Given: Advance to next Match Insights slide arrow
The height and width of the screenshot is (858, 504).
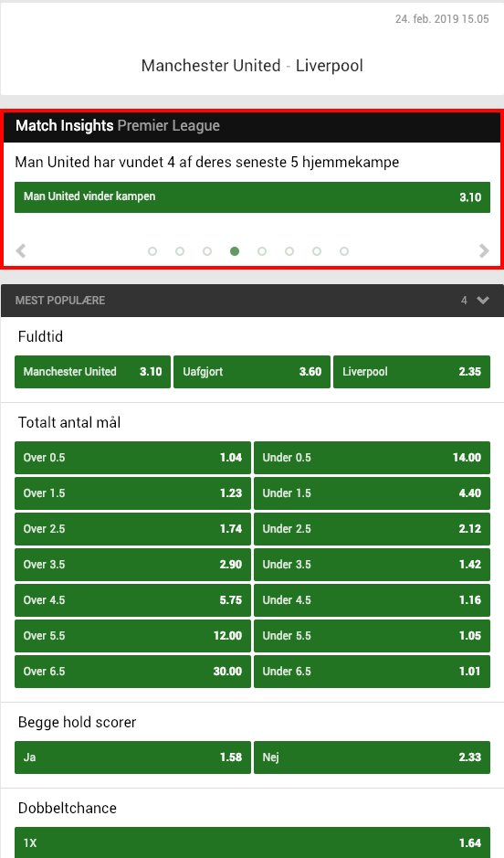Looking at the screenshot, I should [484, 251].
